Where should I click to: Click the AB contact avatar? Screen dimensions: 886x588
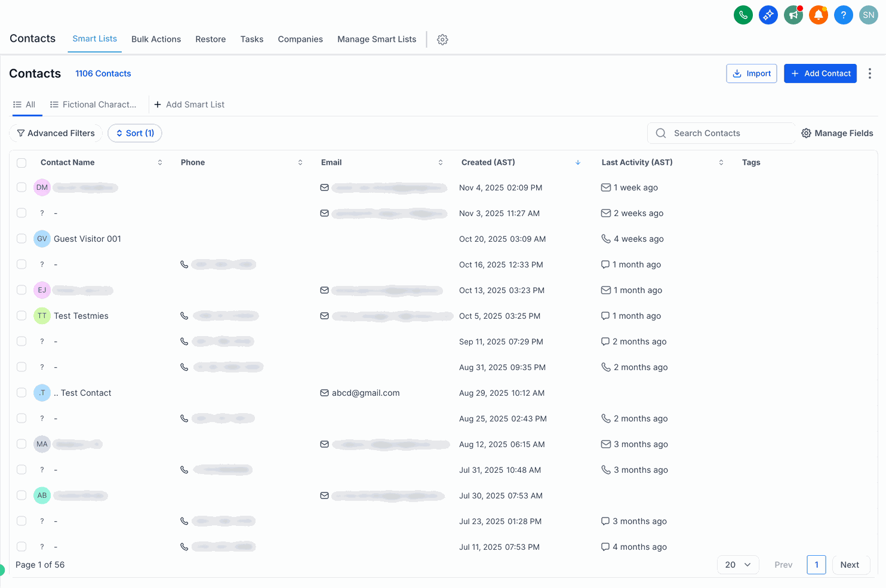[x=42, y=495]
